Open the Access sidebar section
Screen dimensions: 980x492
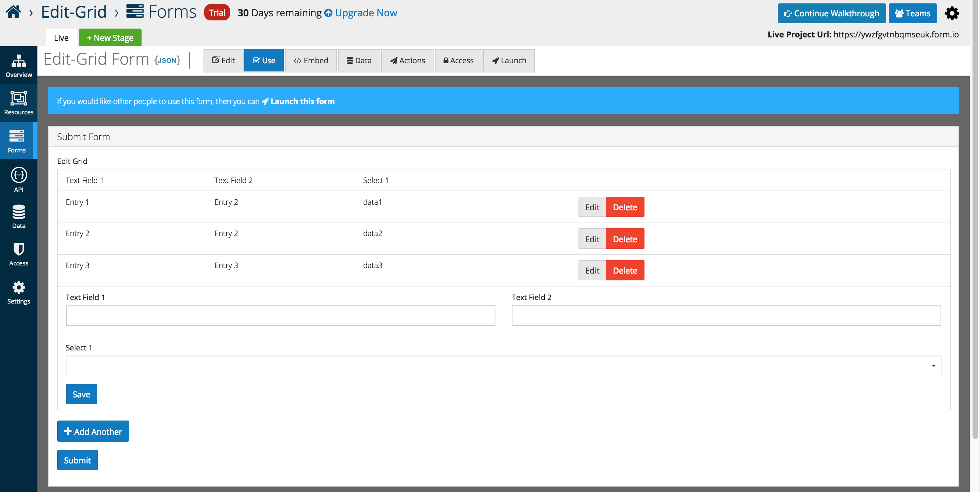[19, 254]
